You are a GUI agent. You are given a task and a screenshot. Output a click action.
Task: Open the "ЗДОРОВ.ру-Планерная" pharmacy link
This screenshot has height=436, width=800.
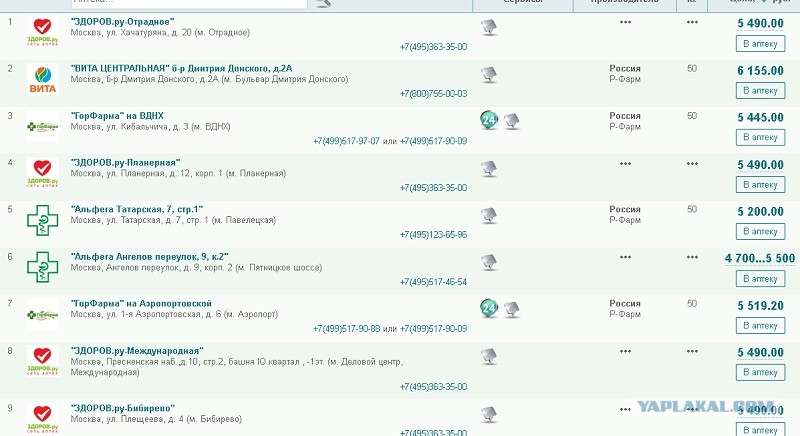click(126, 163)
